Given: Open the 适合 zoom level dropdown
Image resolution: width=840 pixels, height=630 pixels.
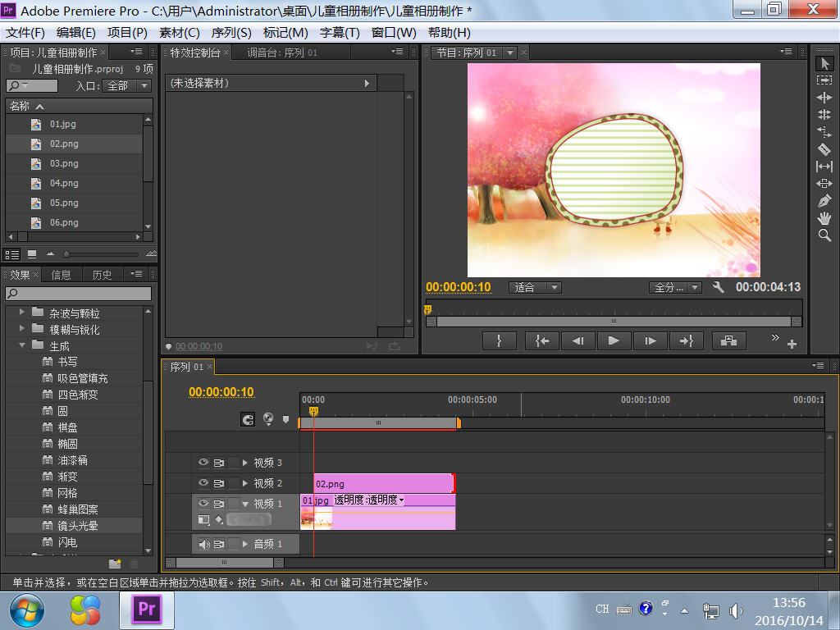Looking at the screenshot, I should [535, 288].
